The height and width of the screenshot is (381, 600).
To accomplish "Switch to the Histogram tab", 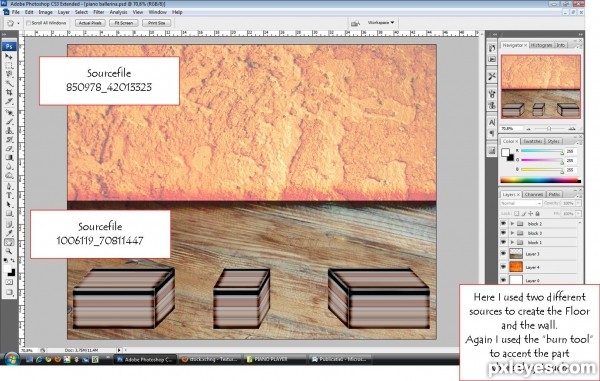I will pos(541,45).
